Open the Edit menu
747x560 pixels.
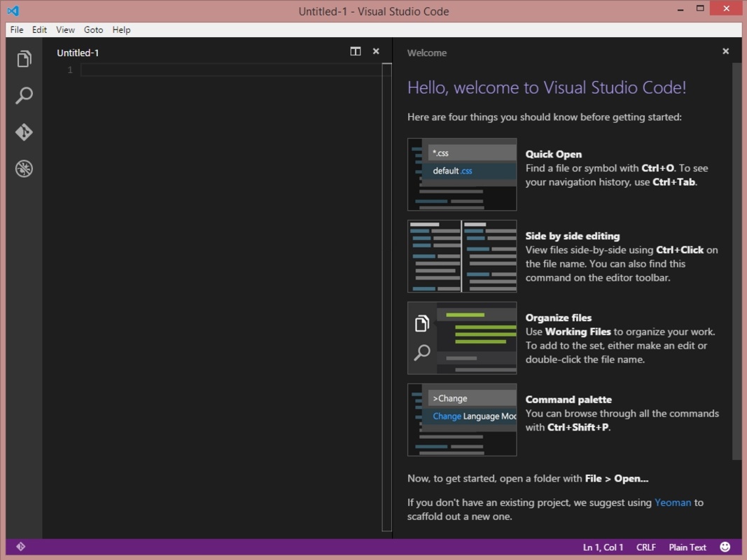tap(39, 29)
